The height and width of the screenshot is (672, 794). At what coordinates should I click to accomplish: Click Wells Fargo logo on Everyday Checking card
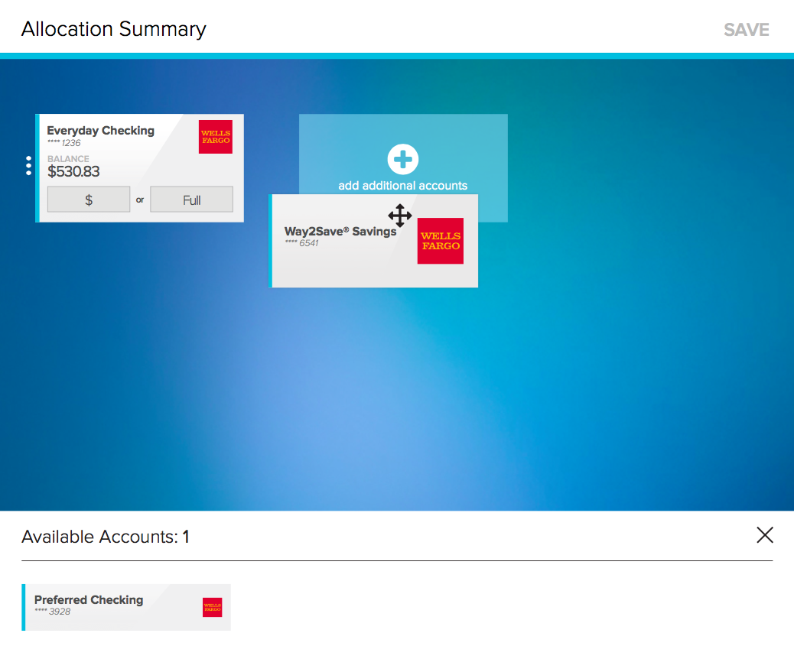[x=216, y=137]
